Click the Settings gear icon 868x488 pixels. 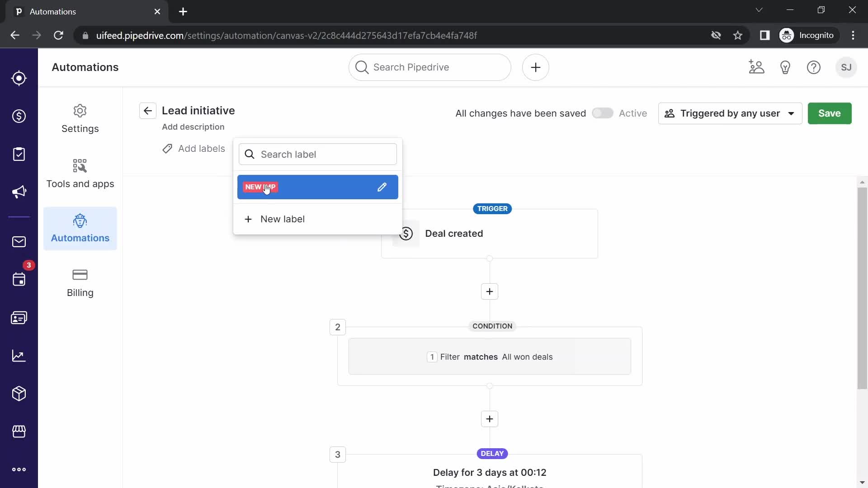click(80, 111)
